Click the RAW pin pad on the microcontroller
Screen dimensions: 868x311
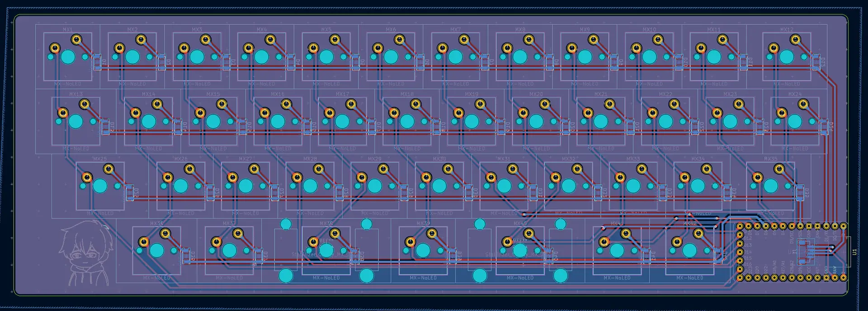click(x=835, y=278)
